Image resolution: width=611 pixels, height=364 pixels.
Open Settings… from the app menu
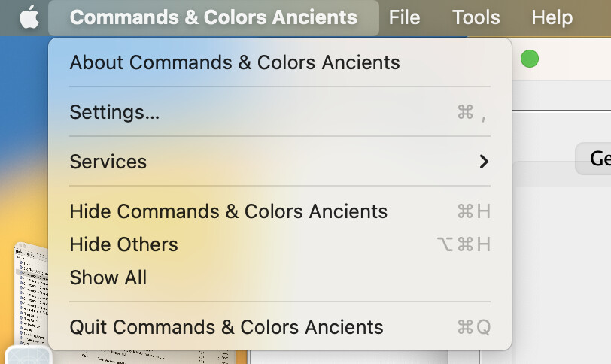pyautogui.click(x=280, y=112)
